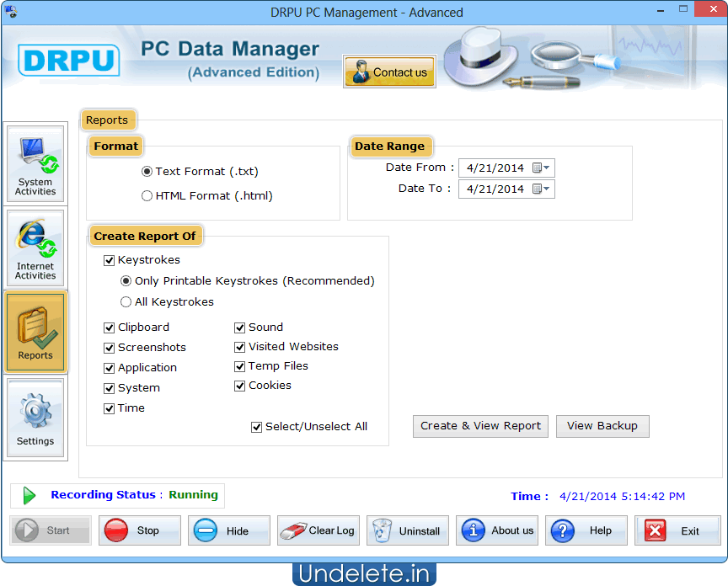
Task: Toggle the System checkbox
Action: 109,388
